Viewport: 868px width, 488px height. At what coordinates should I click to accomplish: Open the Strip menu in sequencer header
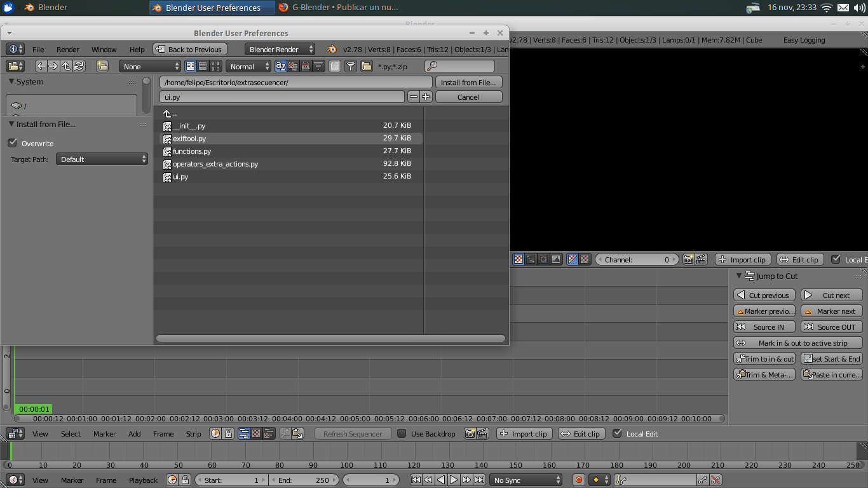(x=194, y=433)
